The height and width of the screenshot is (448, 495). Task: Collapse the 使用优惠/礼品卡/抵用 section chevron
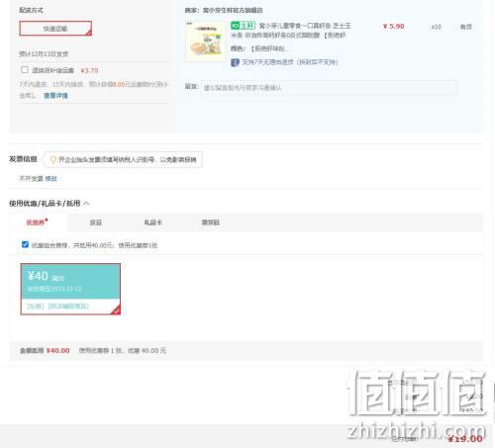click(x=86, y=203)
